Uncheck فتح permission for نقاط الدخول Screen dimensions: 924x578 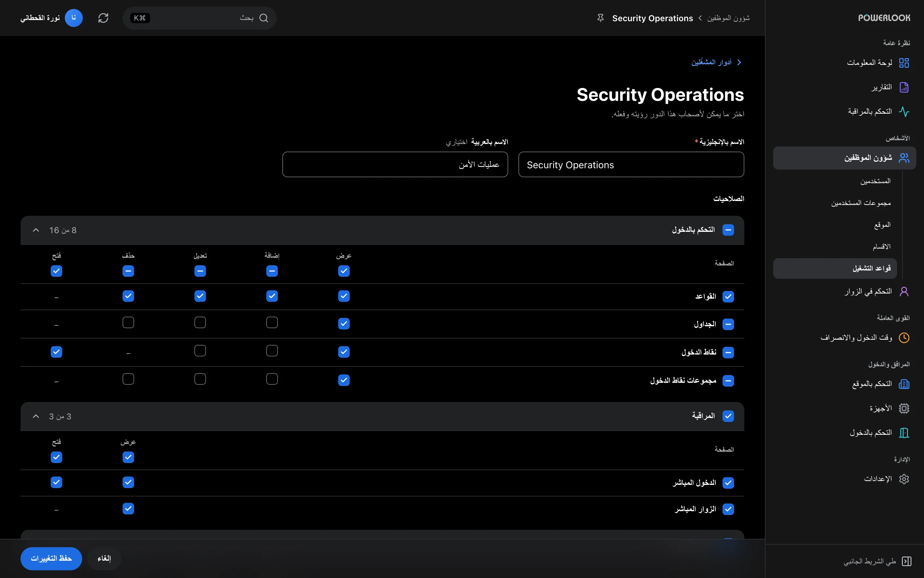[56, 352]
